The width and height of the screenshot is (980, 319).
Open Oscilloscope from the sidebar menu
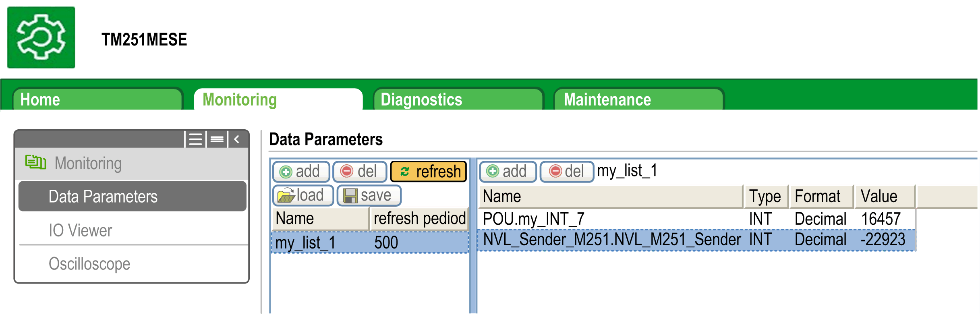(89, 264)
